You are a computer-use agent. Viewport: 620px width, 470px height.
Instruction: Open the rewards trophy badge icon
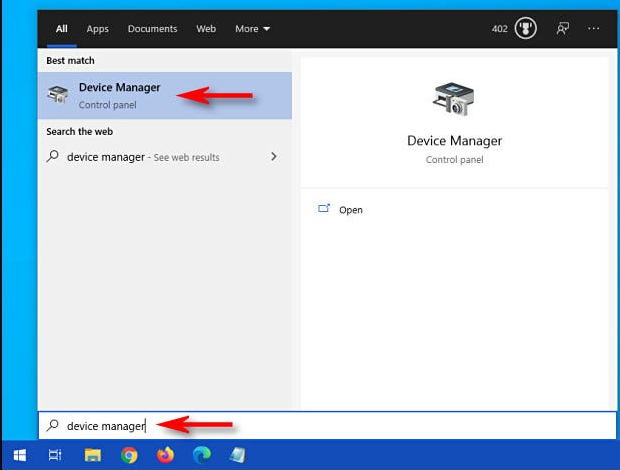tap(525, 28)
